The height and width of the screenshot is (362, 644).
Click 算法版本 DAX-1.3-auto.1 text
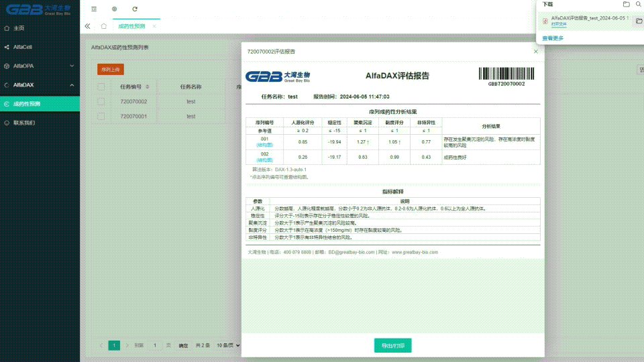click(x=279, y=170)
